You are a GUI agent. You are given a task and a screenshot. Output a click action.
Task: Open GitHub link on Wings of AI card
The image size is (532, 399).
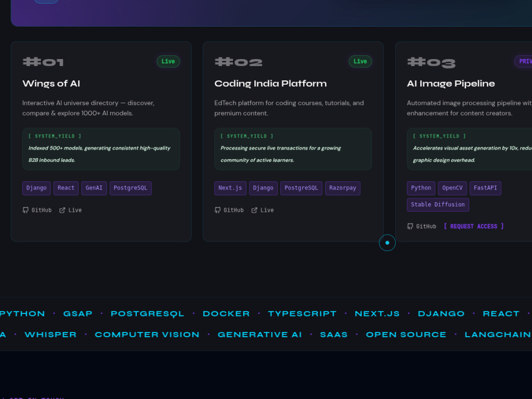point(37,210)
